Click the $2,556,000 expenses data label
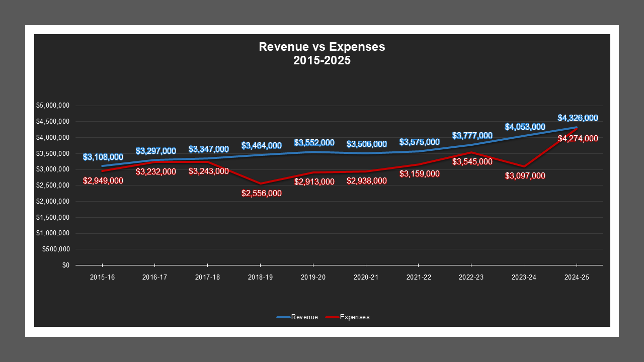Image resolution: width=644 pixels, height=362 pixels. pyautogui.click(x=261, y=193)
